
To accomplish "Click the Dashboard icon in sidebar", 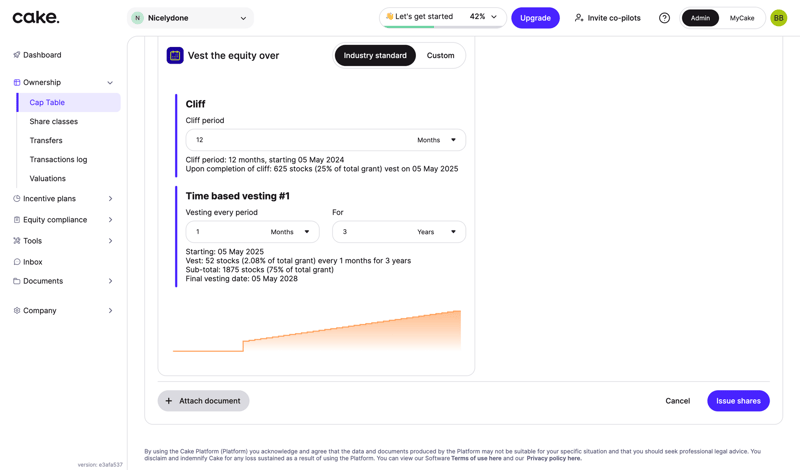I will [x=17, y=55].
